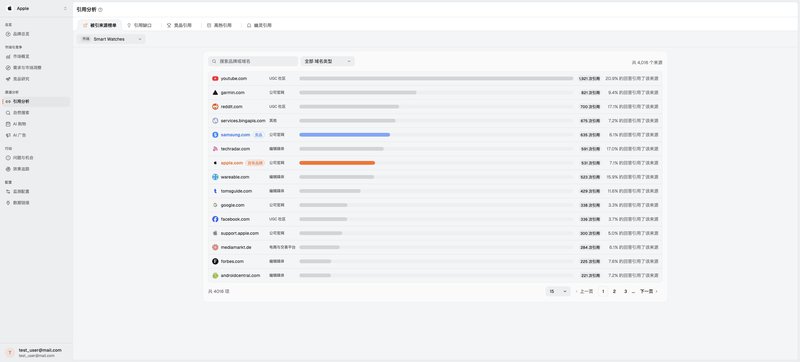
Task: Click the androidcentral.com favicon icon
Action: click(x=215, y=275)
